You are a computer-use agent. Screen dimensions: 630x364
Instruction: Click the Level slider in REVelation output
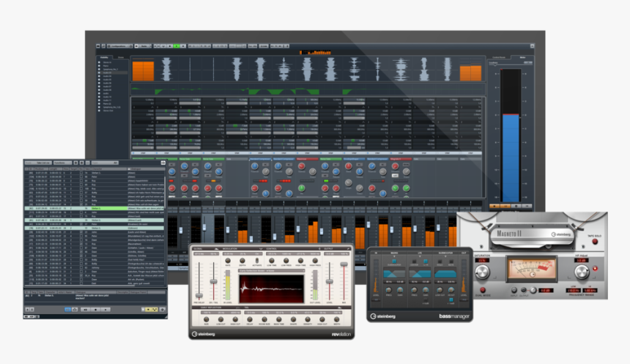[330, 281]
